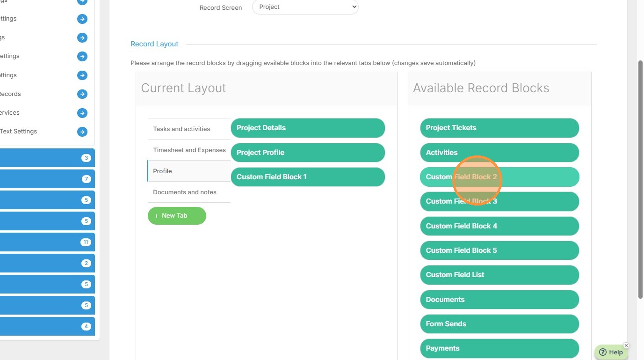644x360 pixels.
Task: Click the arrow icon beside Text Settings
Action: [82, 132]
